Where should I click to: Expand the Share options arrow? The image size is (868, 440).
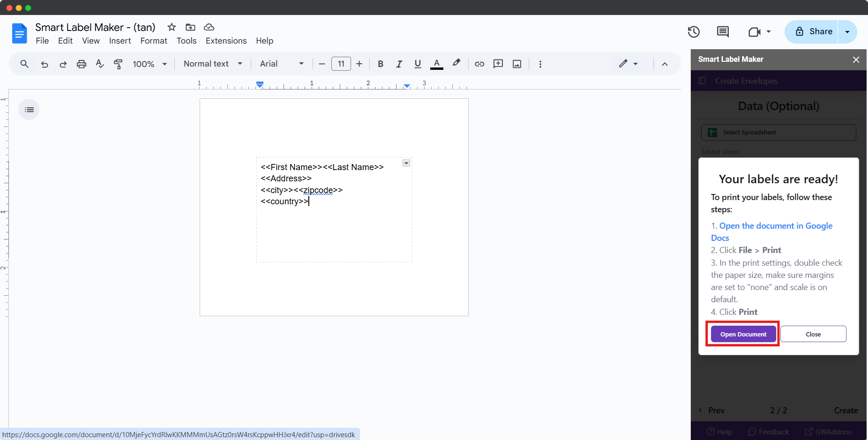click(847, 32)
